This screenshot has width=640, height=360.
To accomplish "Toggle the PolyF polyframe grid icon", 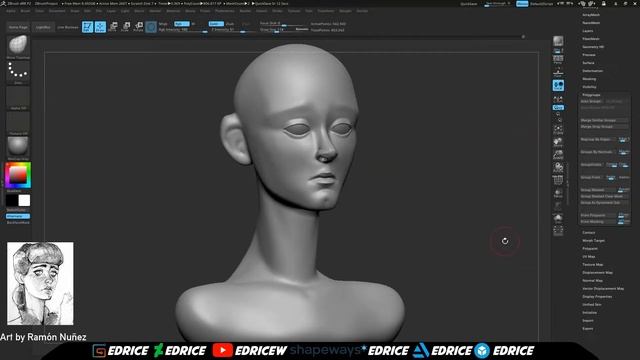I will pos(558,180).
